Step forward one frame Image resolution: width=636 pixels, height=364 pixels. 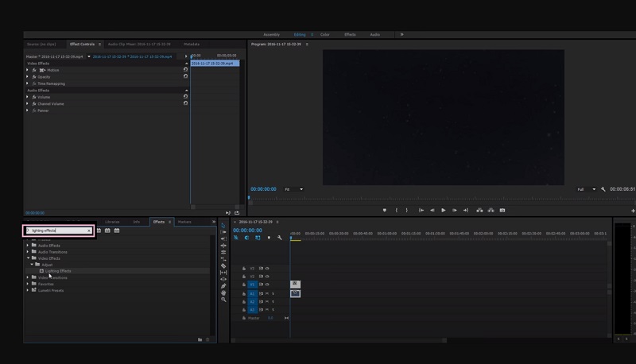coord(455,211)
